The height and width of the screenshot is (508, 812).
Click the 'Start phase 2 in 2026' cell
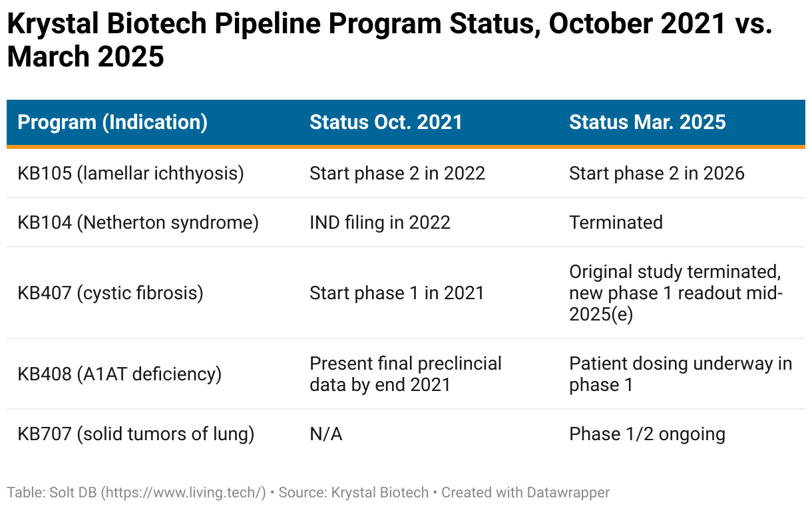tap(657, 174)
